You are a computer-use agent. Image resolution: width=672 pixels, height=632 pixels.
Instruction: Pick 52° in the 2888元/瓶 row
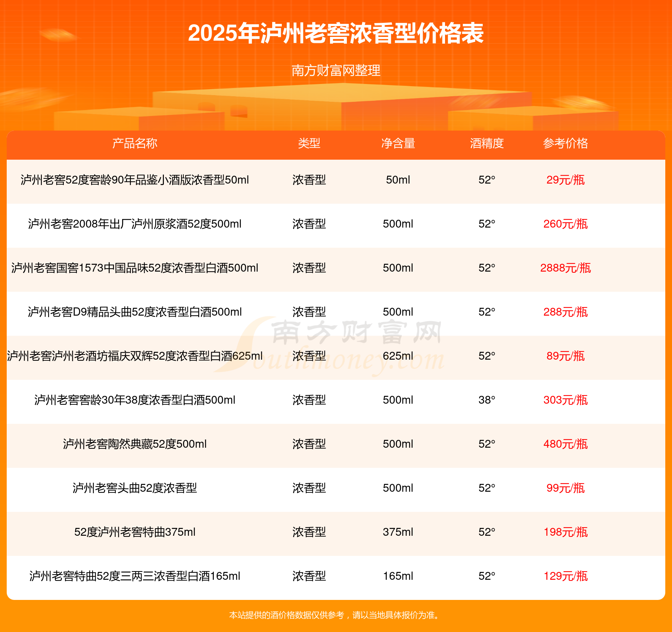(x=487, y=268)
